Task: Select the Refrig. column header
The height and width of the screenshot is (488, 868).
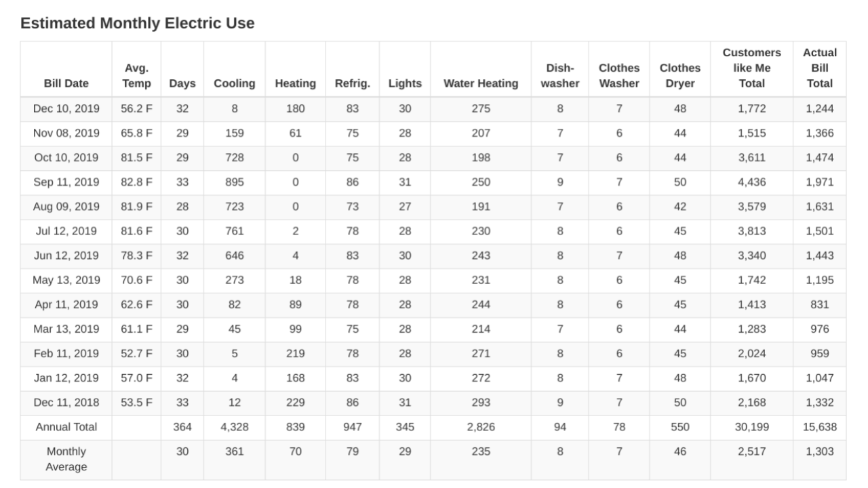Action: point(352,83)
